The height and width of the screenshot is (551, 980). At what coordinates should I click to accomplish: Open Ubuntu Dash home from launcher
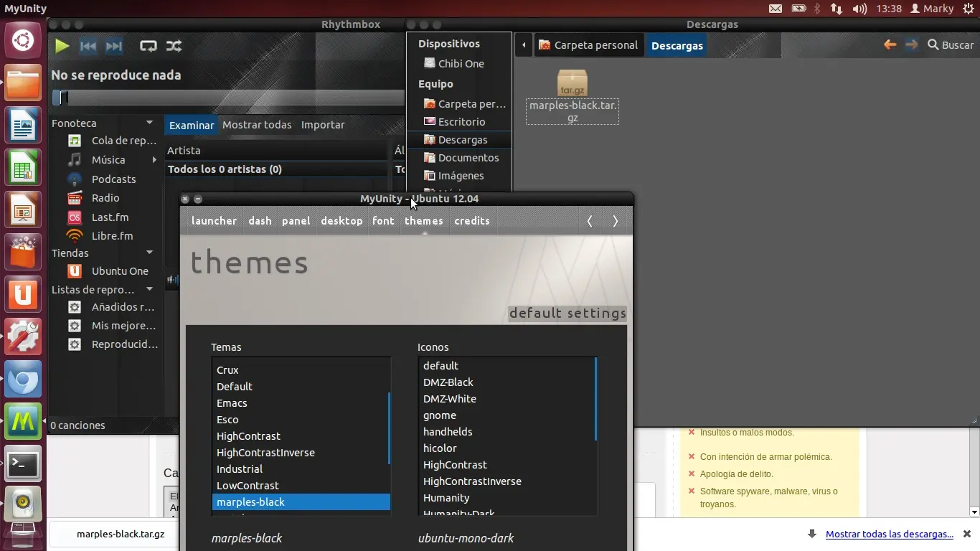(23, 40)
